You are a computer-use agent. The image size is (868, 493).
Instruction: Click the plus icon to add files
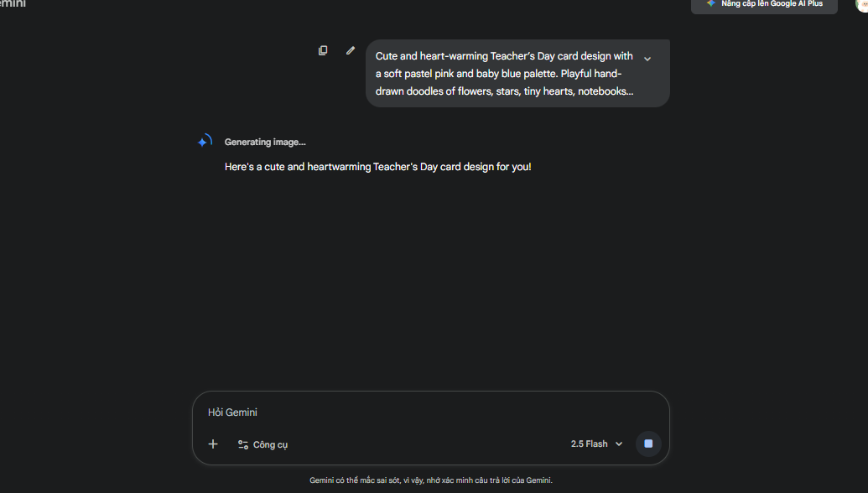coord(213,444)
